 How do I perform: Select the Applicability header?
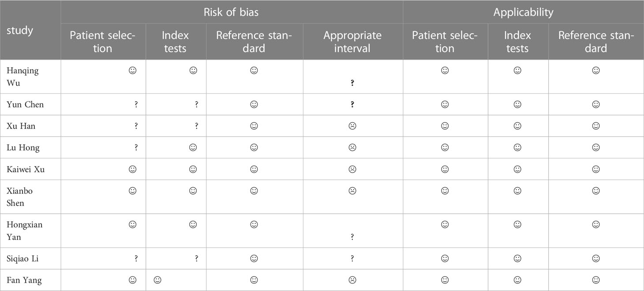coord(523,12)
